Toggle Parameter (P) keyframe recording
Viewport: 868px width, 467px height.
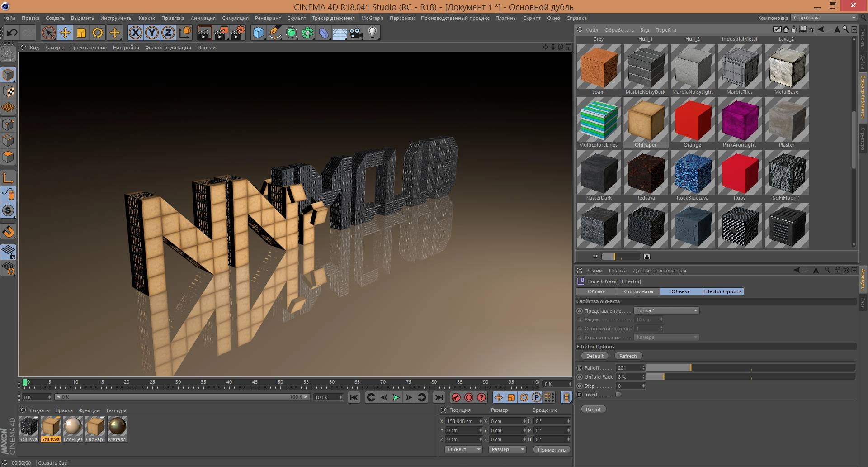[536, 397]
